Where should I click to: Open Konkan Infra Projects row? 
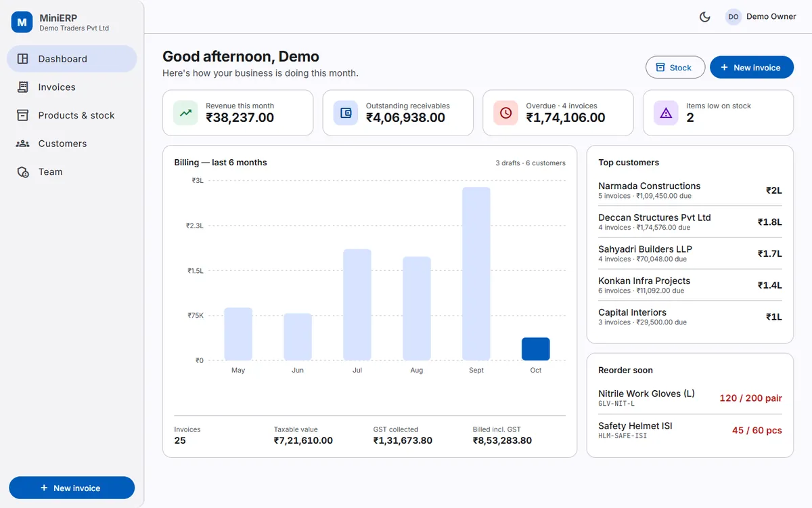(690, 285)
